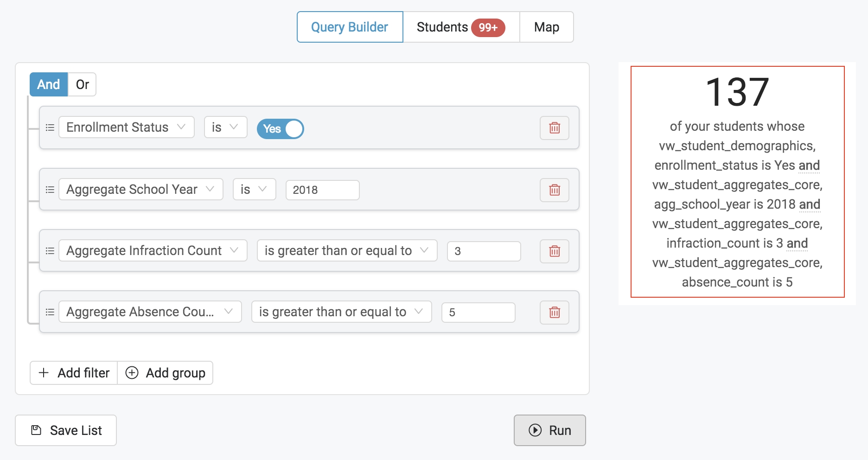Open the Aggregate Infraction Count operator dropdown
Viewport: 868px width, 460px height.
(x=347, y=250)
